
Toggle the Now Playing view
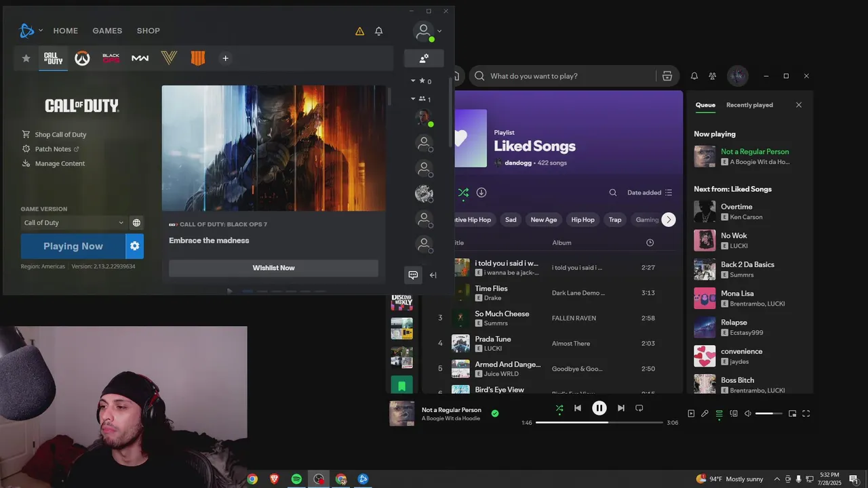(x=691, y=413)
